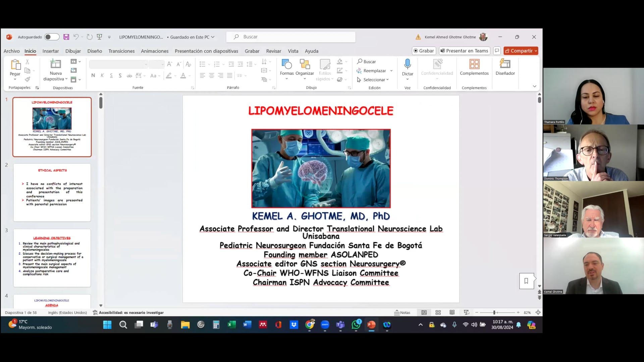Click the Formas shapes icon
The width and height of the screenshot is (644, 362).
pyautogui.click(x=287, y=64)
